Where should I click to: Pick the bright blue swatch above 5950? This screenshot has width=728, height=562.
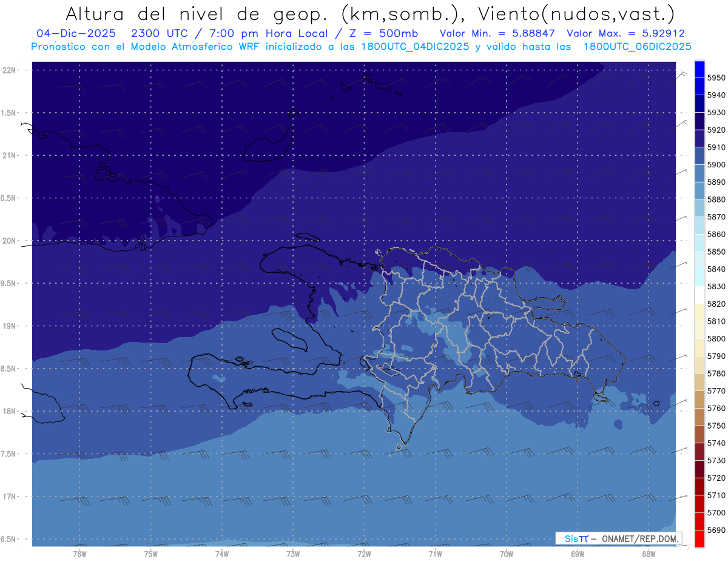[x=699, y=69]
